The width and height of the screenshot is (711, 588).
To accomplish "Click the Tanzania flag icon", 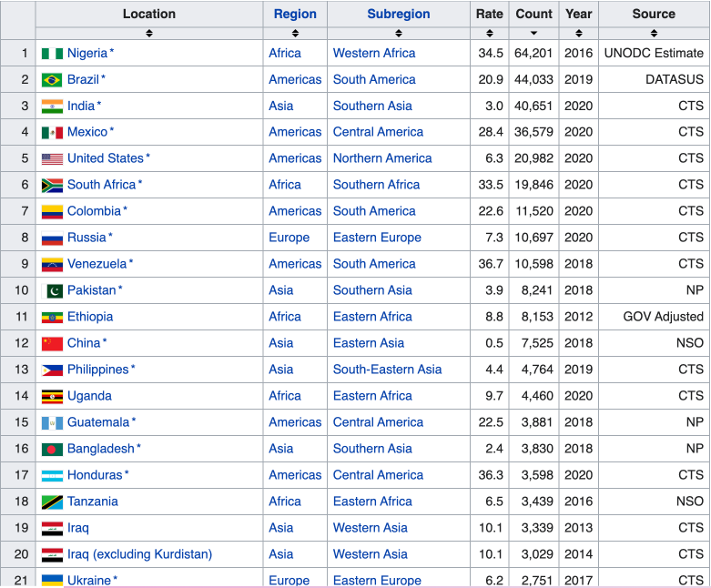I will (x=52, y=502).
